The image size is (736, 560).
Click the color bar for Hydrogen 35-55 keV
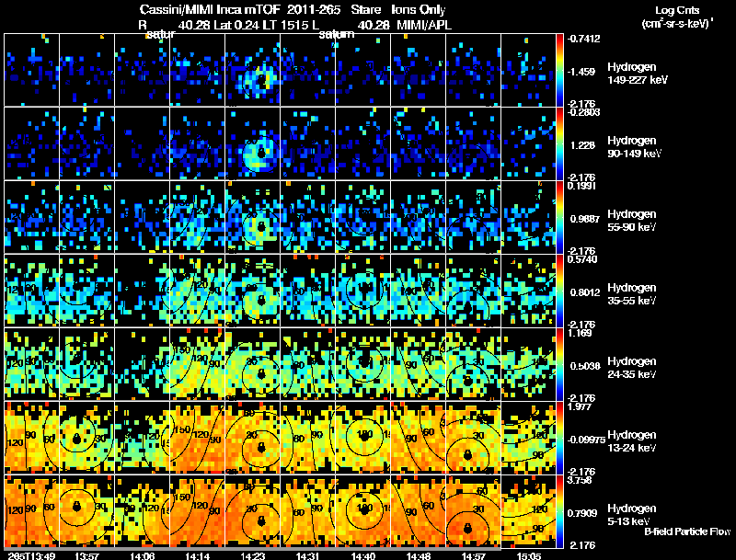(559, 291)
